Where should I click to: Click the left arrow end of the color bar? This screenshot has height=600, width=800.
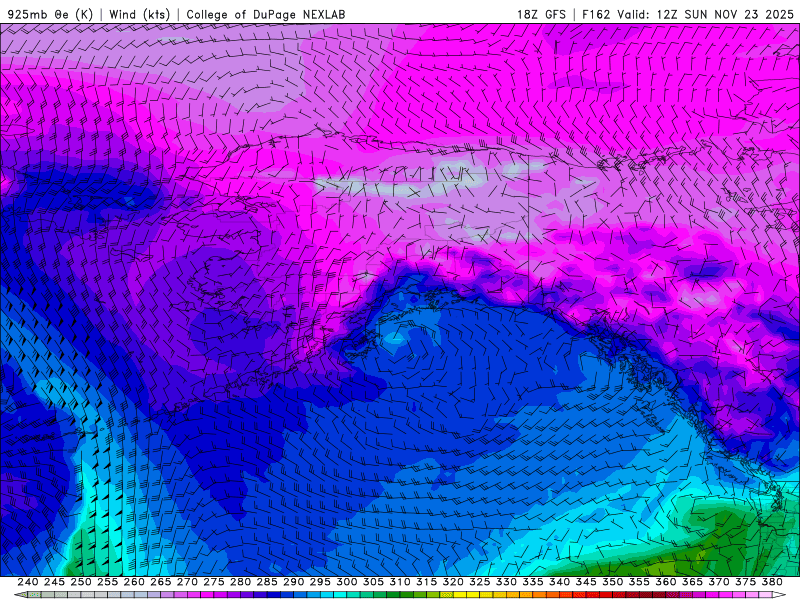click(20, 595)
